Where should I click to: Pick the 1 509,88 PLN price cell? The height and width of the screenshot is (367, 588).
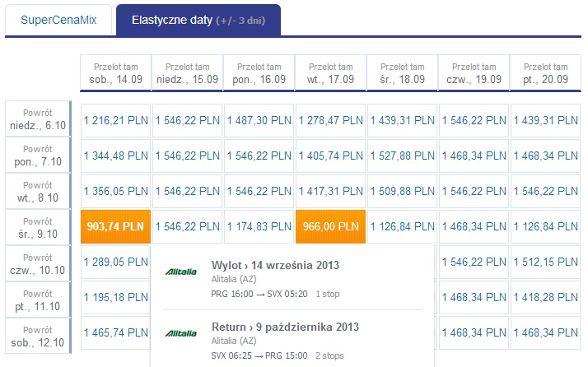point(402,191)
